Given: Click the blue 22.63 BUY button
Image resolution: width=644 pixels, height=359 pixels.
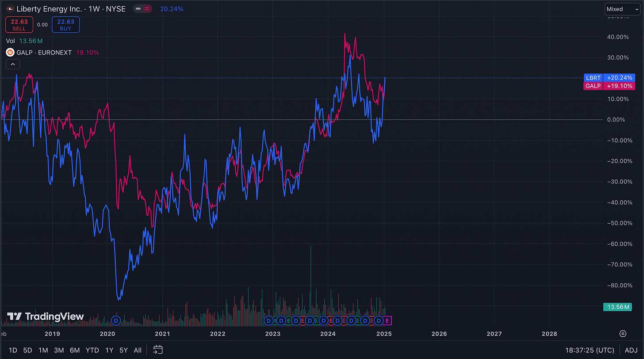Looking at the screenshot, I should point(65,24).
